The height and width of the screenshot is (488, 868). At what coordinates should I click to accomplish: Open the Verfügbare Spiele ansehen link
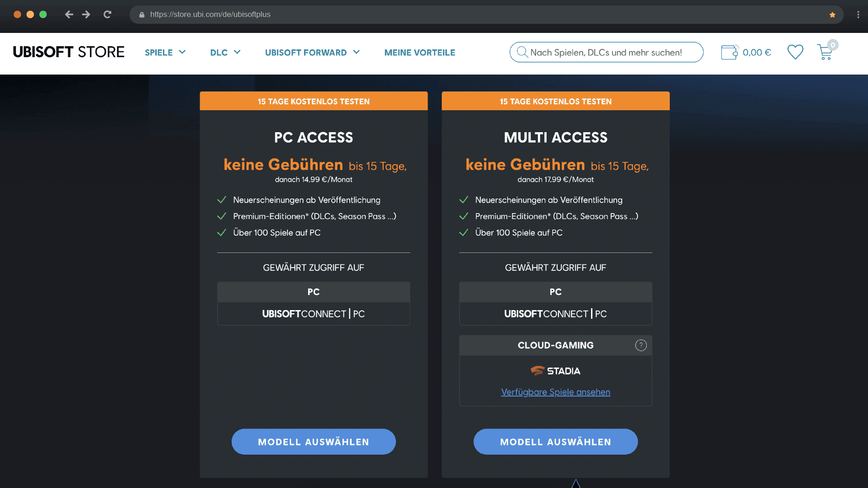pyautogui.click(x=556, y=392)
